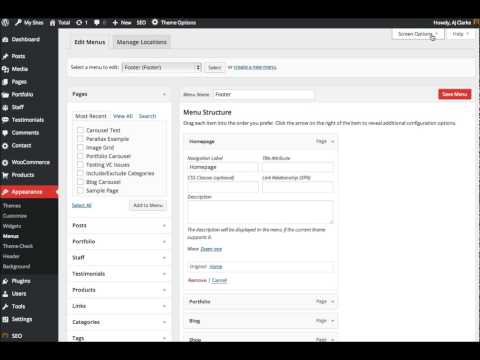Open Total site home menu
This screenshot has height=360, width=480.
point(60,22)
